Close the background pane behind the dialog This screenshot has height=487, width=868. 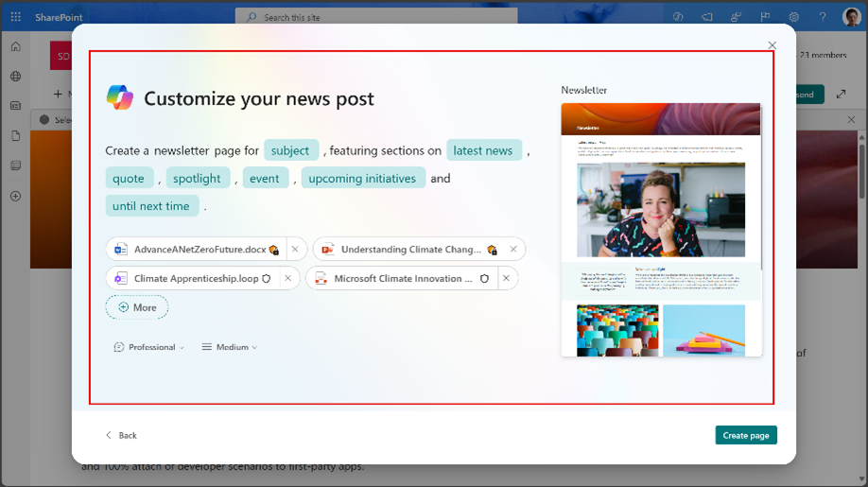point(851,119)
